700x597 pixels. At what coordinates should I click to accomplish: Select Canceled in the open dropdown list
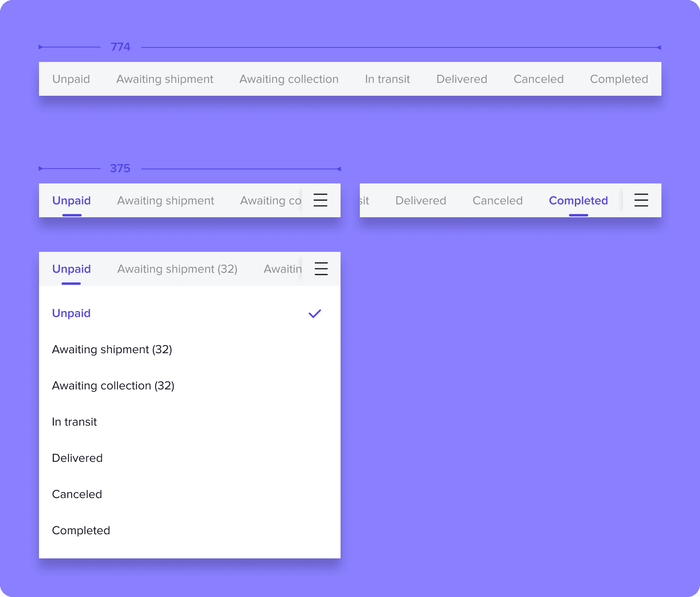(190, 494)
